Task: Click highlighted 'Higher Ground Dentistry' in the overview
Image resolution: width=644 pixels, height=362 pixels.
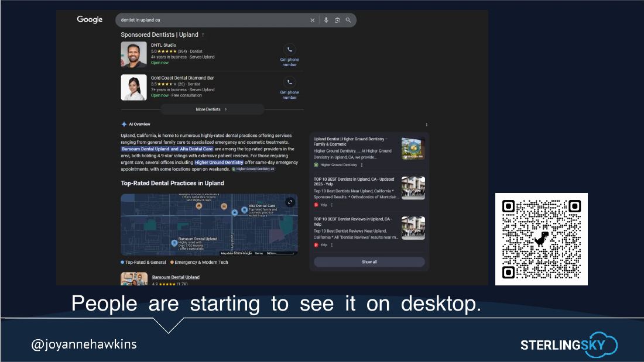Action: point(219,163)
